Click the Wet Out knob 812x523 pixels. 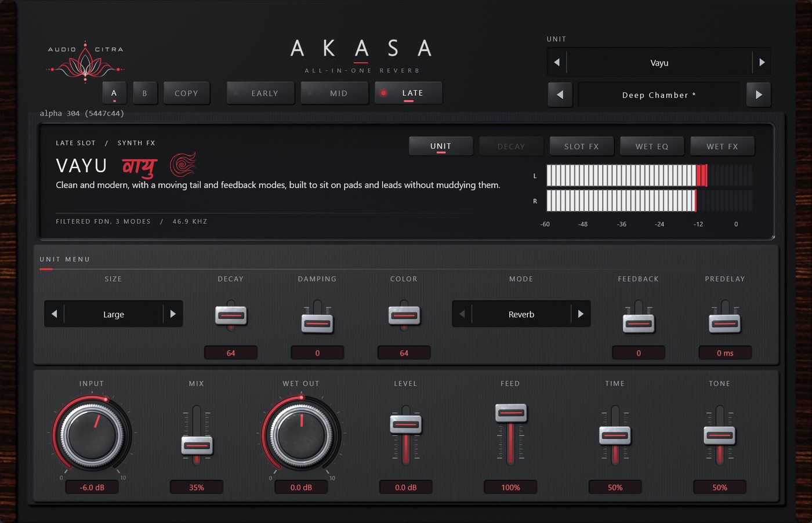301,435
